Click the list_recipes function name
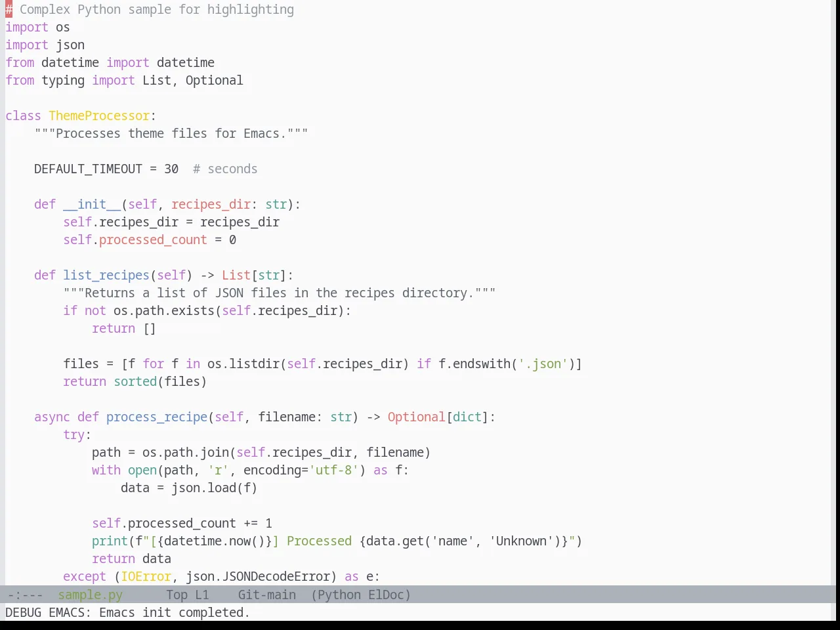 click(106, 276)
